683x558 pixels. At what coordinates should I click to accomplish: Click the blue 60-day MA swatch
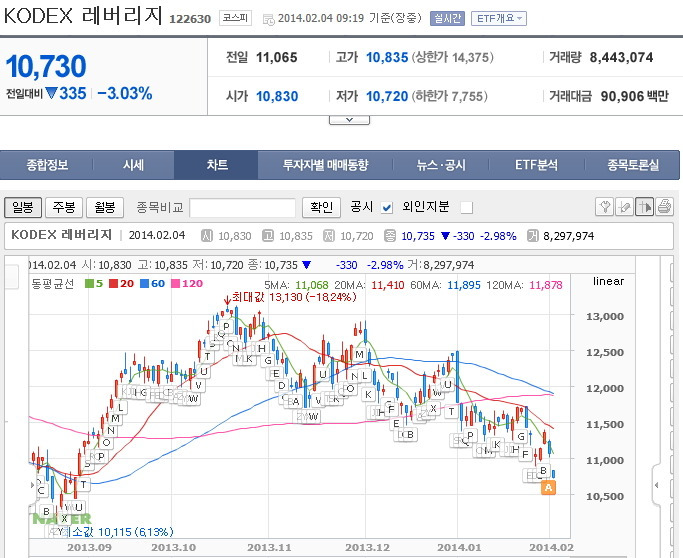pos(144,284)
